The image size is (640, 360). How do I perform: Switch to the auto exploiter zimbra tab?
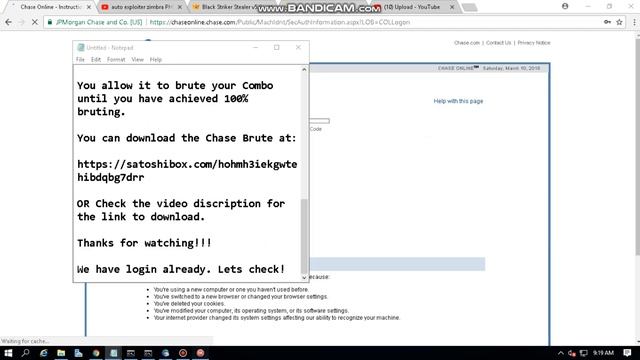coord(141,7)
